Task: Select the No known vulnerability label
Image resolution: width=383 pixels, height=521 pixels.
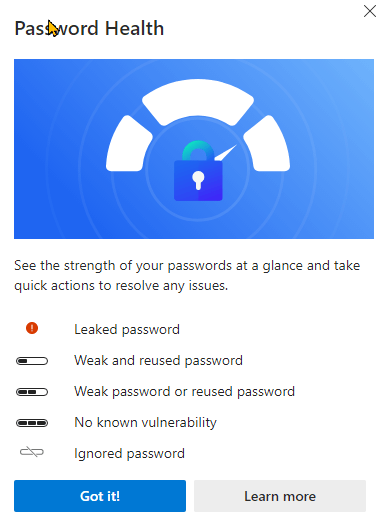Action: [x=145, y=422]
